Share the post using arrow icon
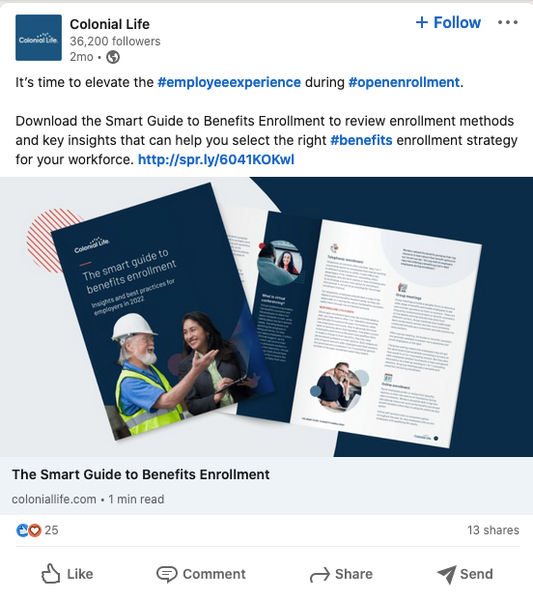The width and height of the screenshot is (533, 600). (x=319, y=574)
